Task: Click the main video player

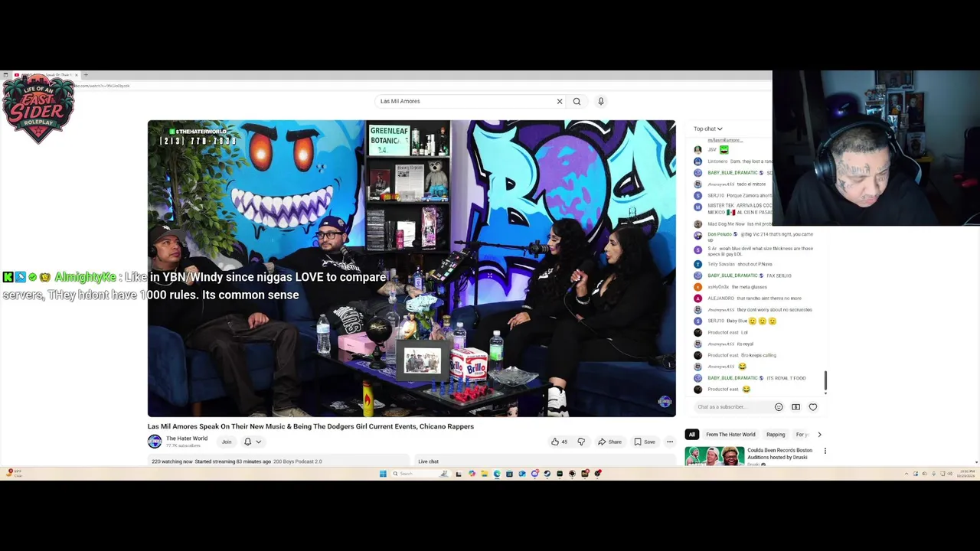Action: pyautogui.click(x=412, y=268)
